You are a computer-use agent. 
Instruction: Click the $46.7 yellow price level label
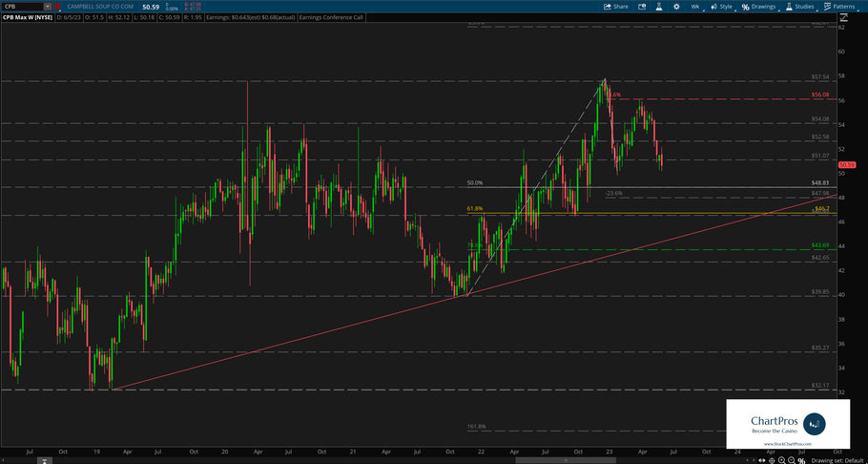pos(821,208)
